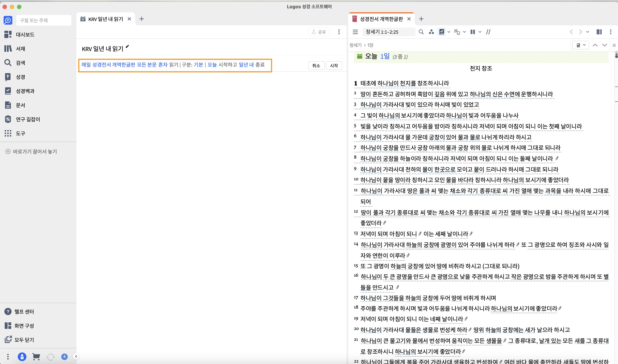This screenshot has height=364, width=618.
Task: Open the 대시보드 dashboard icon in sidebar
Action: (x=8, y=35)
